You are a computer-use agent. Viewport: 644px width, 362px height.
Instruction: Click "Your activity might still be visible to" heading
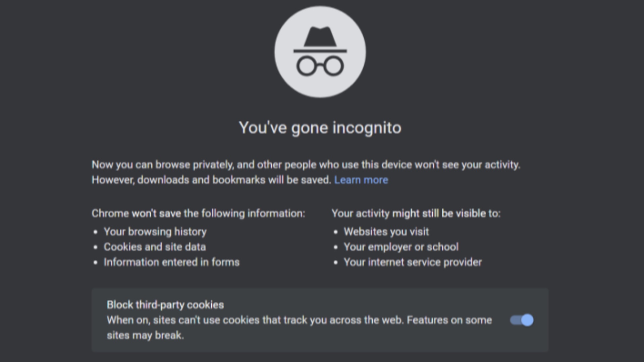coord(416,214)
